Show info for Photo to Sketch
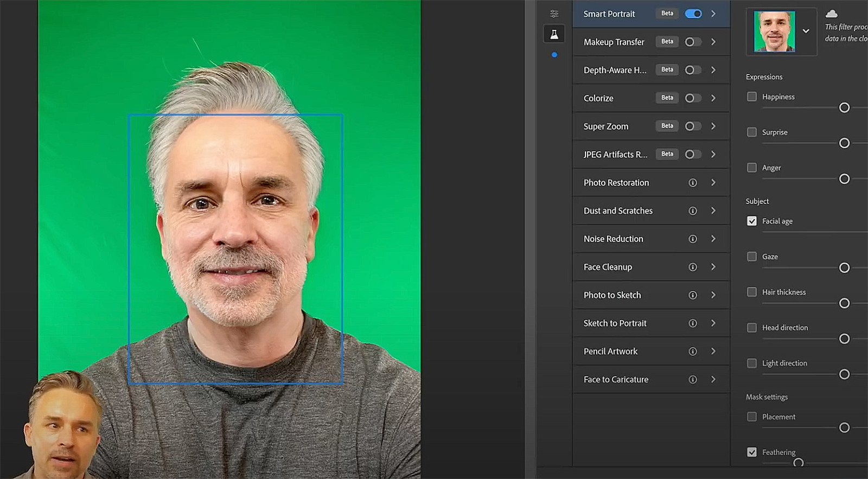This screenshot has height=479, width=868. click(693, 295)
